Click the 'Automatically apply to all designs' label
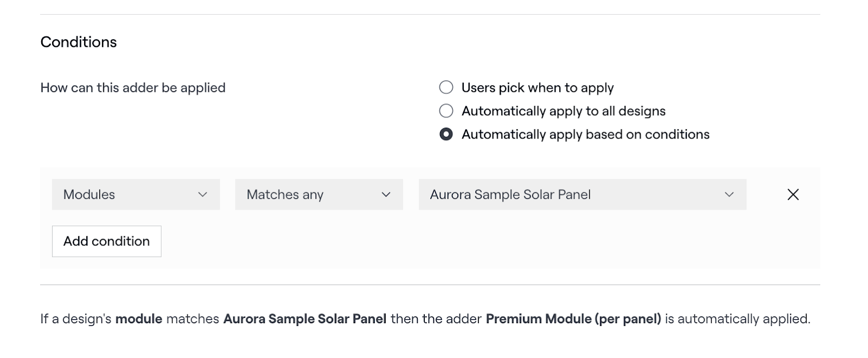 563,111
